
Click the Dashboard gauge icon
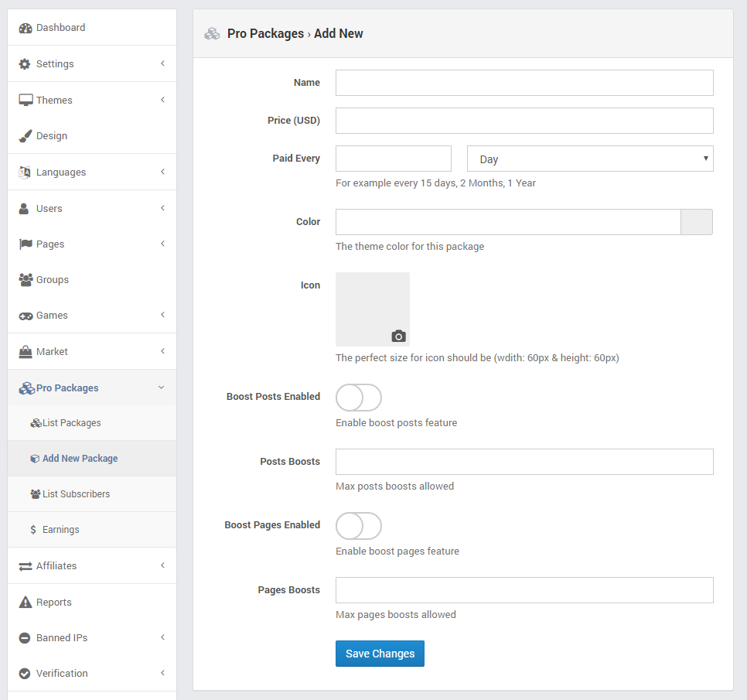click(x=26, y=28)
